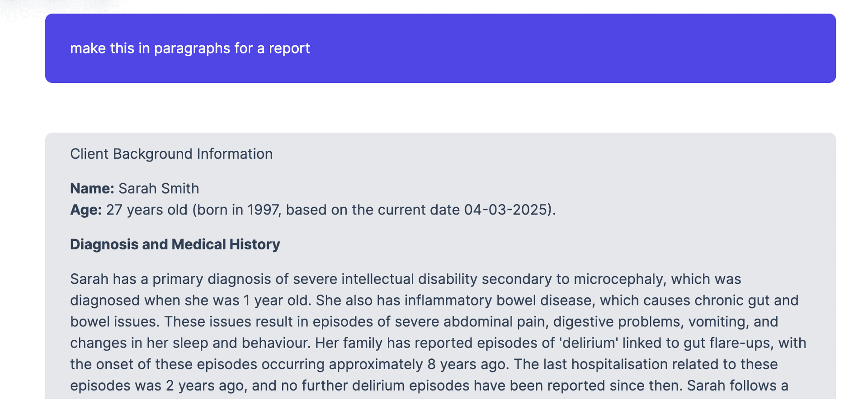
Task: Click the bold "Name:" label
Action: (92, 188)
